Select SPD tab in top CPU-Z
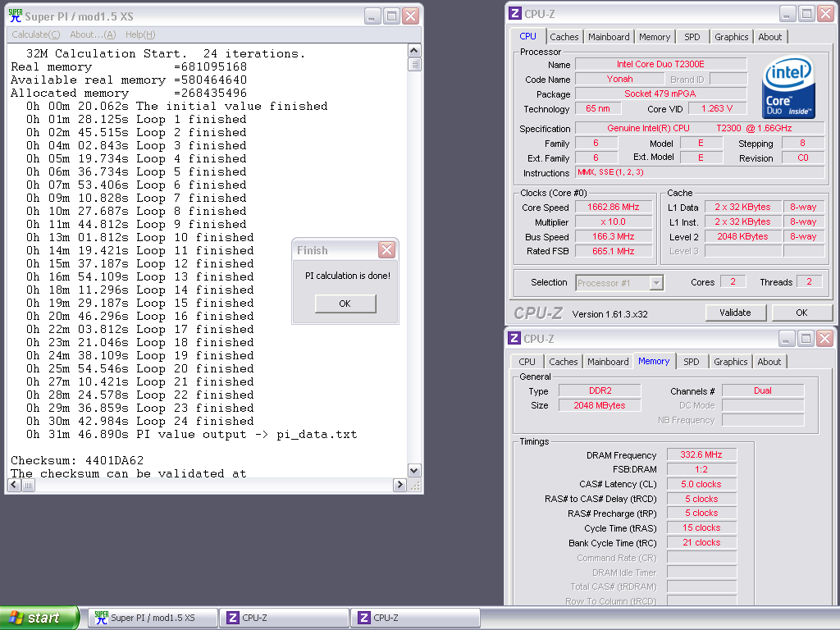The image size is (840, 630). tap(692, 37)
